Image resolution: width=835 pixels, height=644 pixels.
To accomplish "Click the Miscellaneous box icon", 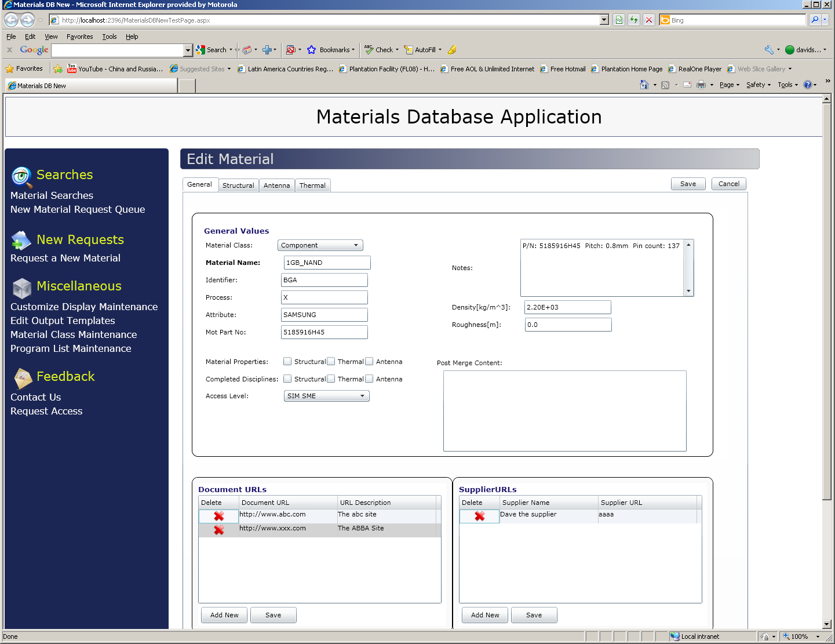I will [22, 288].
